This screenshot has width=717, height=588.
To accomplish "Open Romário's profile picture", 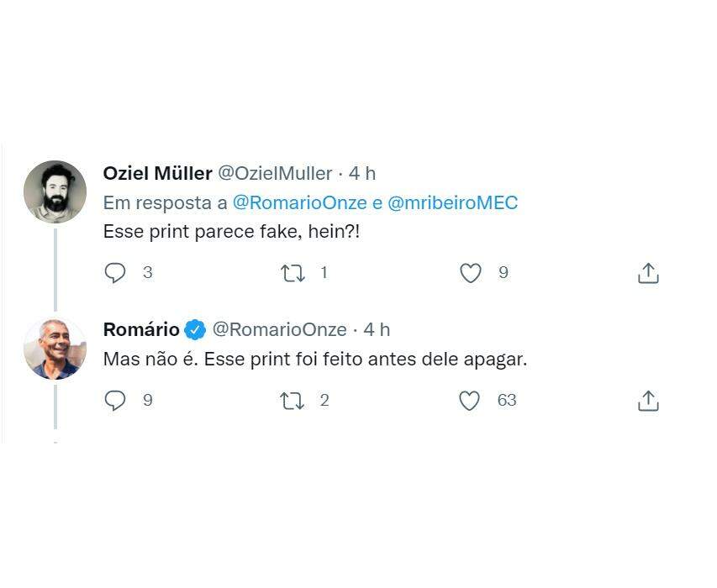I will 55,349.
